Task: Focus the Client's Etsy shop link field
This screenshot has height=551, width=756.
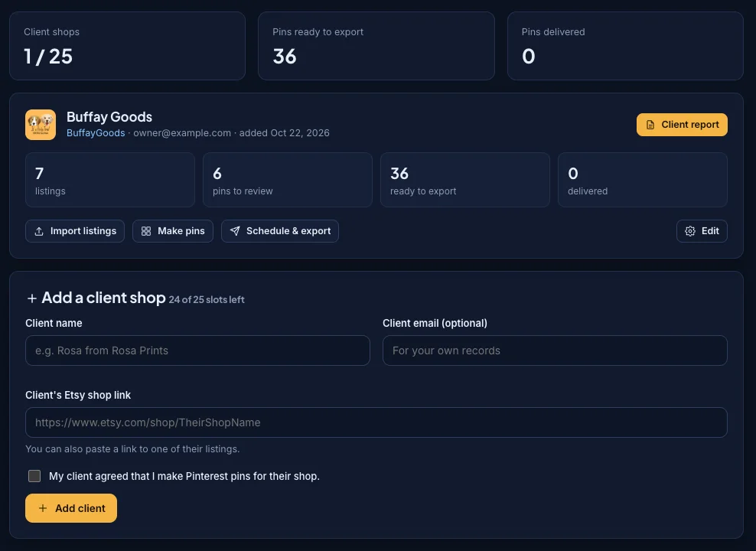Action: (x=376, y=422)
